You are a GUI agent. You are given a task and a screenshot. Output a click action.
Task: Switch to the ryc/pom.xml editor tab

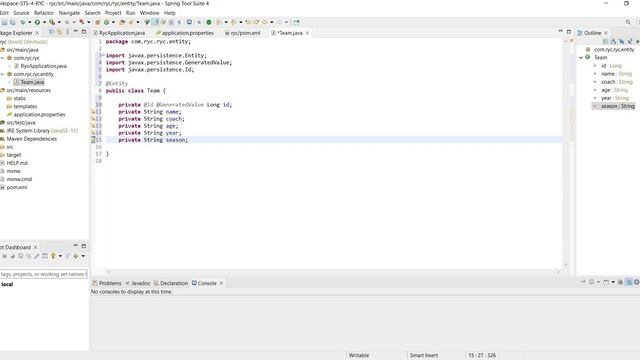pyautogui.click(x=242, y=33)
